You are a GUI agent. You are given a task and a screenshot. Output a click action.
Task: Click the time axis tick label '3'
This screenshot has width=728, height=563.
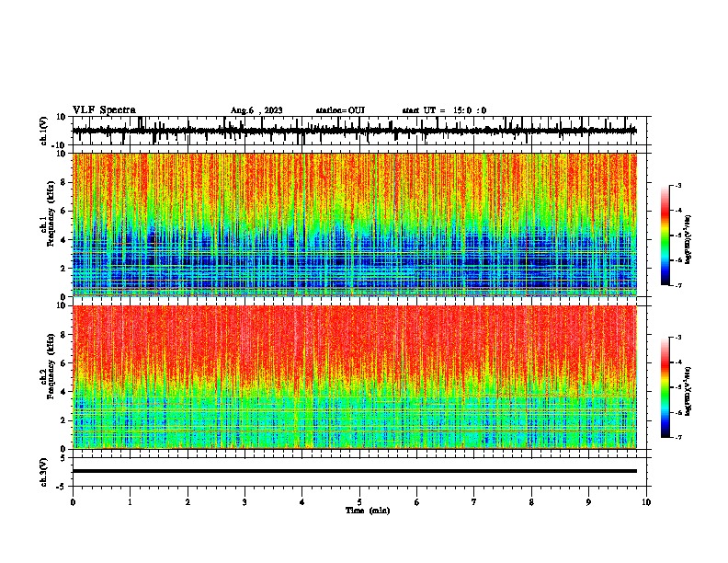[245, 502]
